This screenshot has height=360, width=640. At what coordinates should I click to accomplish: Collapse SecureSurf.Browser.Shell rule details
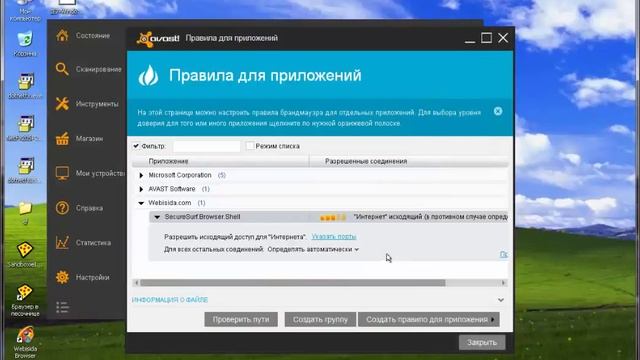pyautogui.click(x=157, y=217)
